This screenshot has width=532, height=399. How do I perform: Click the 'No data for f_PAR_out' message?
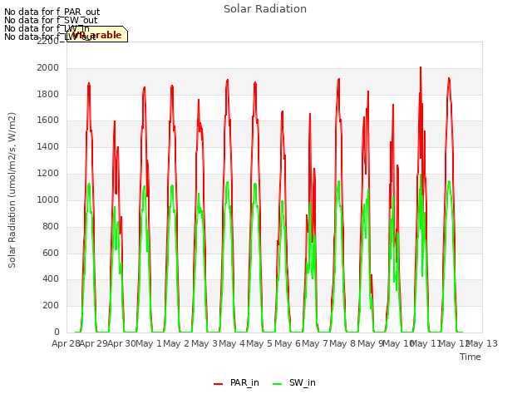pyautogui.click(x=52, y=12)
